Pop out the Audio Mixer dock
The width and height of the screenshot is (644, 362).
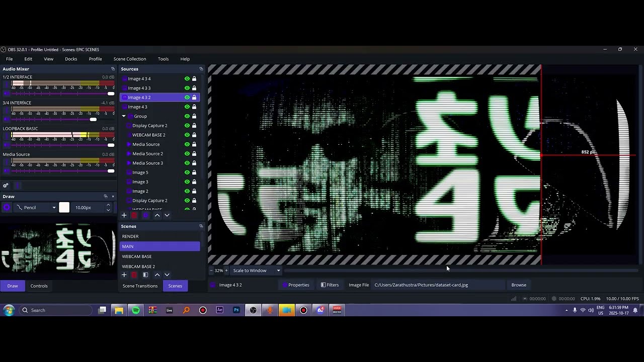(113, 69)
